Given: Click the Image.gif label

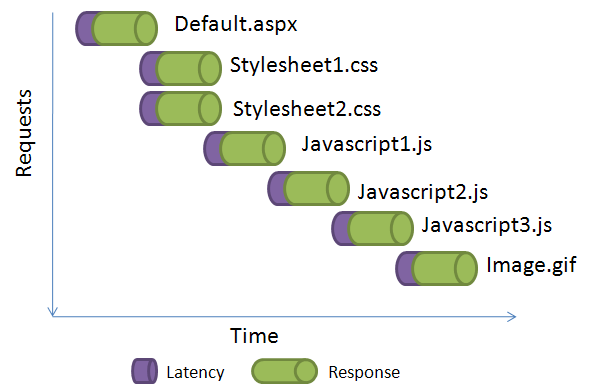Looking at the screenshot, I should coord(532,265).
